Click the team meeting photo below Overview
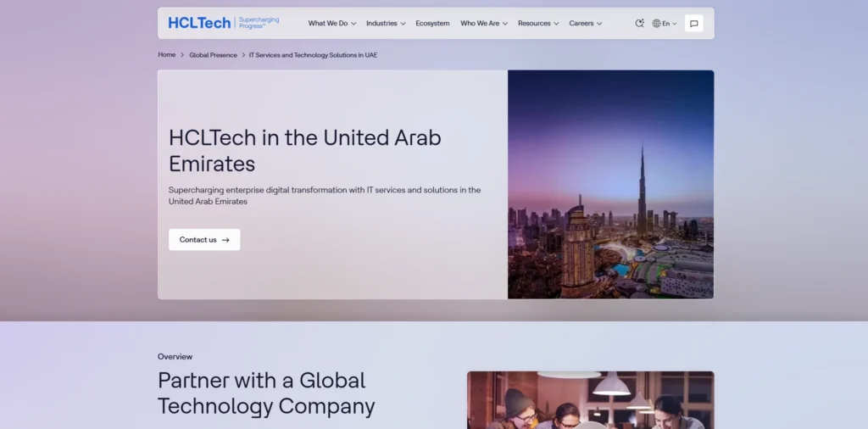 (591, 400)
